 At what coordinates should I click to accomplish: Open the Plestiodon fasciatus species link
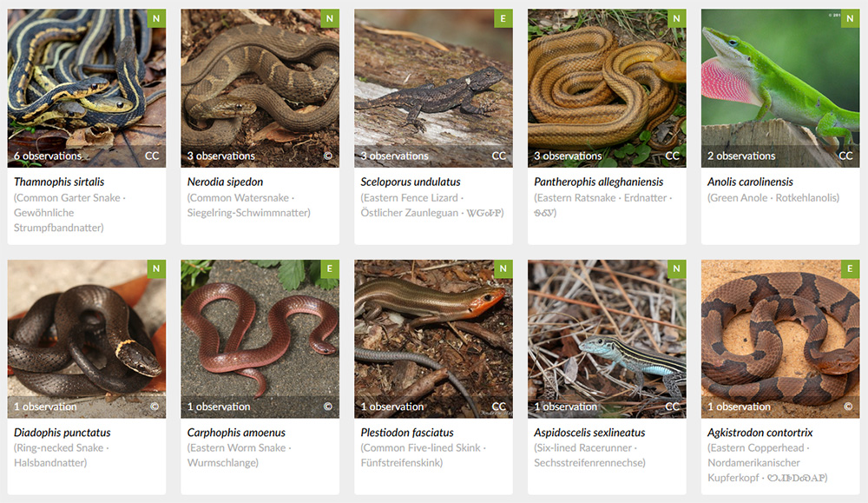click(x=407, y=432)
